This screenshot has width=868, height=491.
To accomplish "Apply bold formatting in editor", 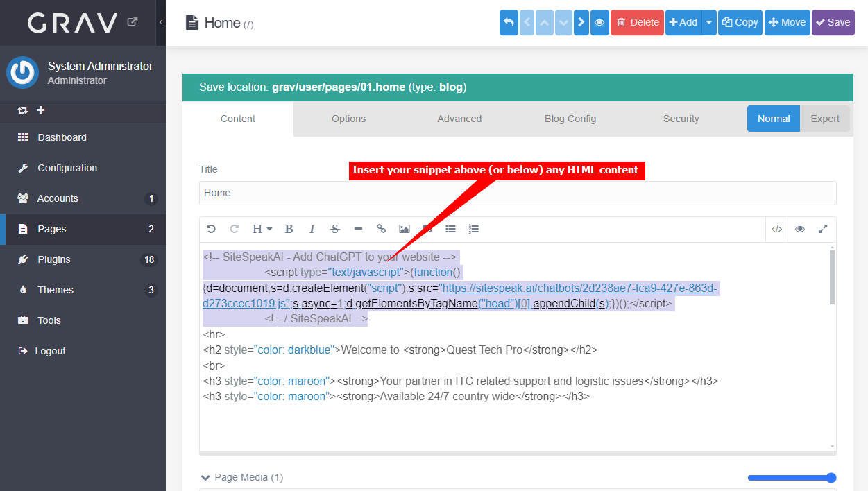I will pos(289,229).
